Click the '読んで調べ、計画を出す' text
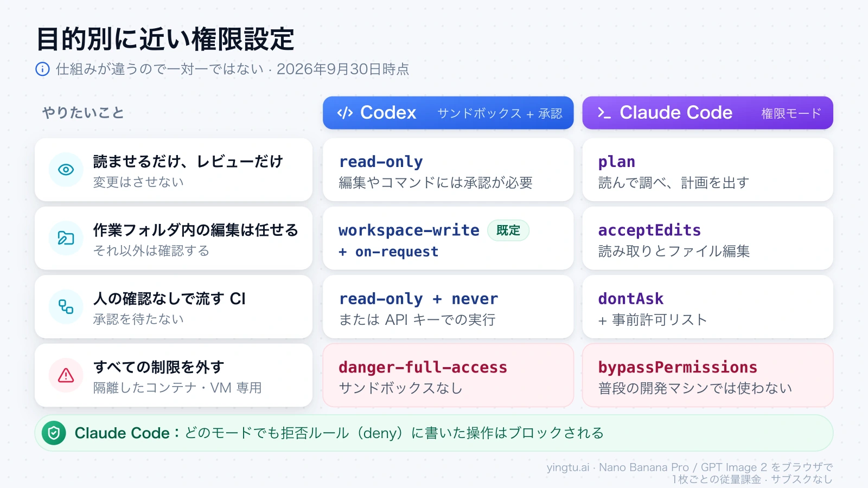The width and height of the screenshot is (868, 488). point(674,183)
